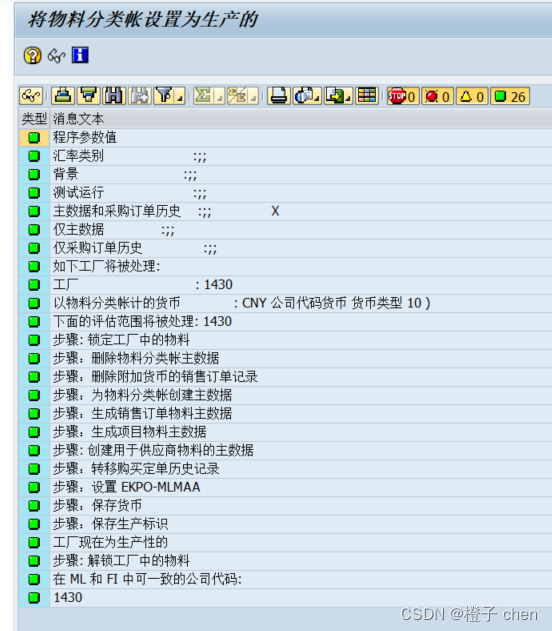The height and width of the screenshot is (631, 552).
Task: Select the row 背景
Action: [x=285, y=174]
